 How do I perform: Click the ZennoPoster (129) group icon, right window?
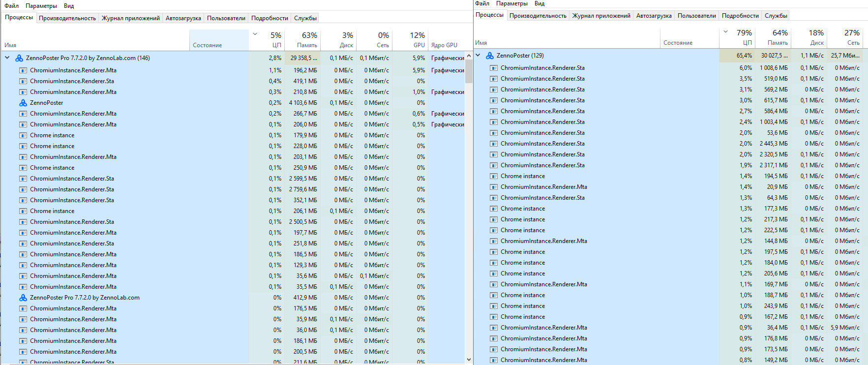(x=490, y=56)
